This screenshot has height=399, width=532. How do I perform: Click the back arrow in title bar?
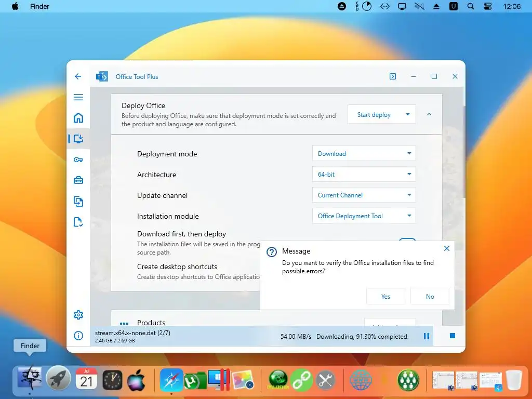[78, 76]
